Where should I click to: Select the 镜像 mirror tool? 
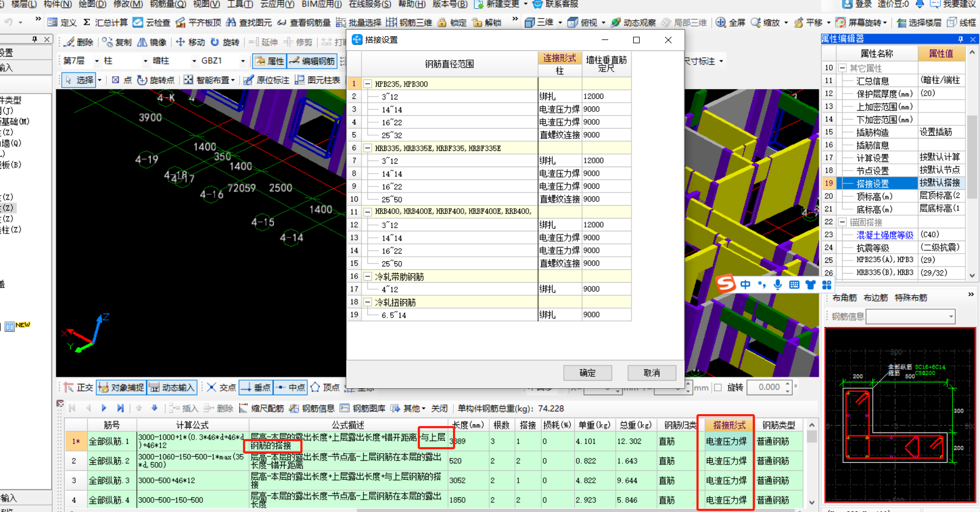152,42
